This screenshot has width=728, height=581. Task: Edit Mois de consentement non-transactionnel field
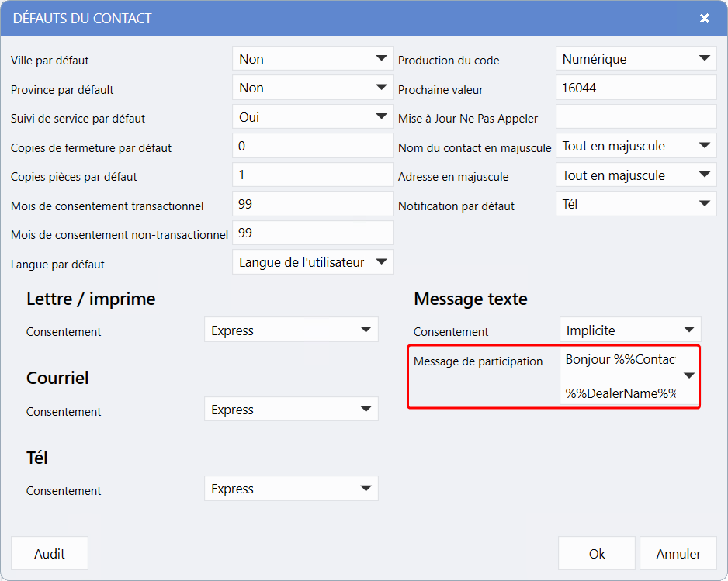click(313, 233)
